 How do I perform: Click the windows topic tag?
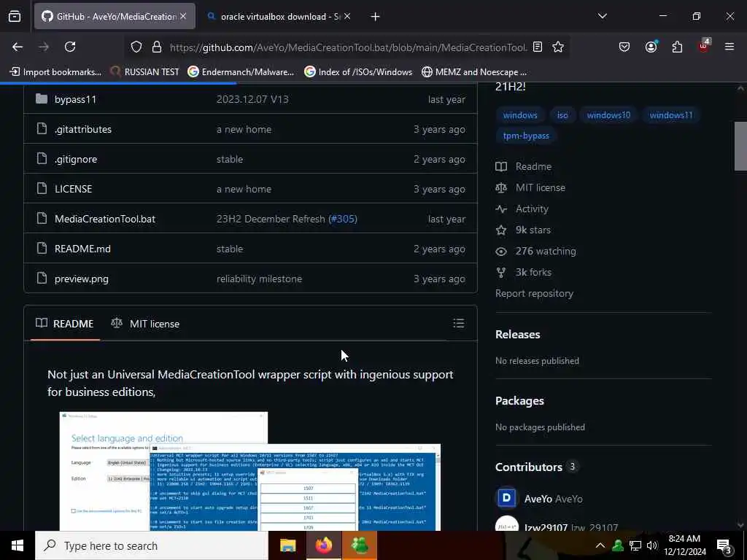coord(520,115)
